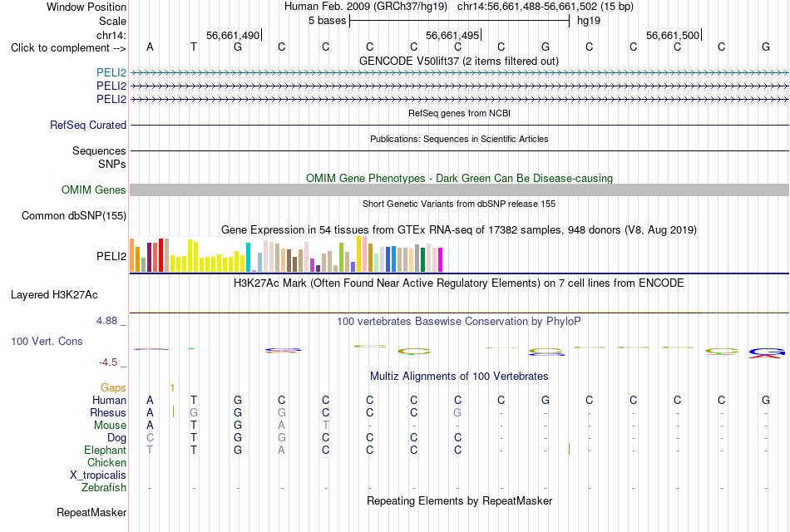Click the magenta bar in GTEx chart

pos(440,260)
